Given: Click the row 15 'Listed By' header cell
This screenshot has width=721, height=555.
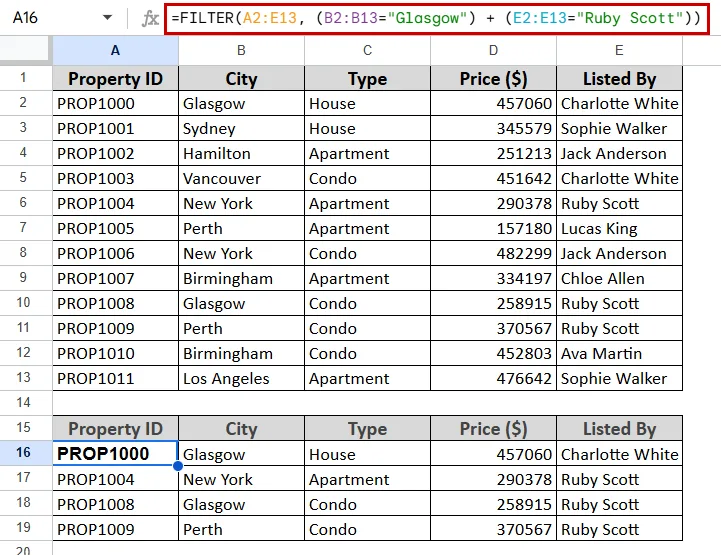Looking at the screenshot, I should [619, 429].
